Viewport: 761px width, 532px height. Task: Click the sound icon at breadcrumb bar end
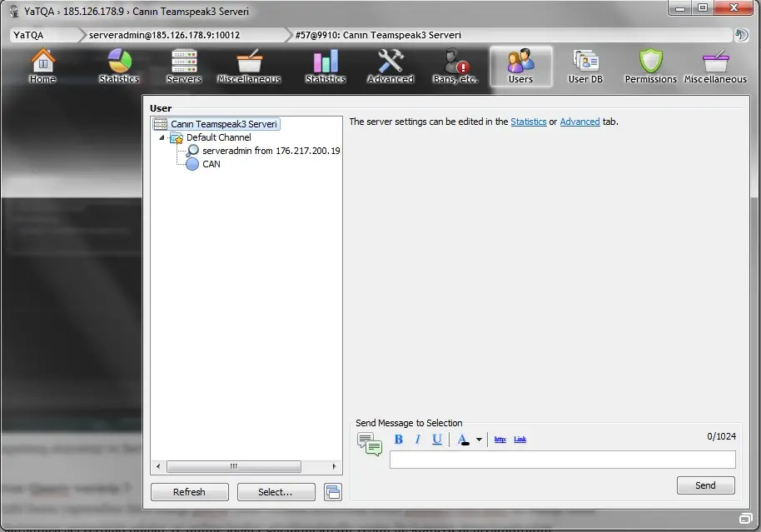(742, 35)
